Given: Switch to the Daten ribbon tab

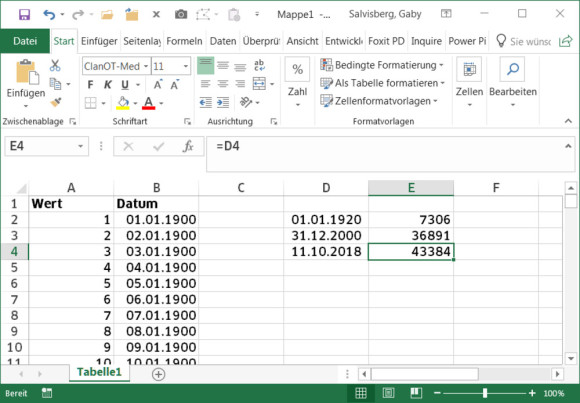Looking at the screenshot, I should (x=223, y=41).
